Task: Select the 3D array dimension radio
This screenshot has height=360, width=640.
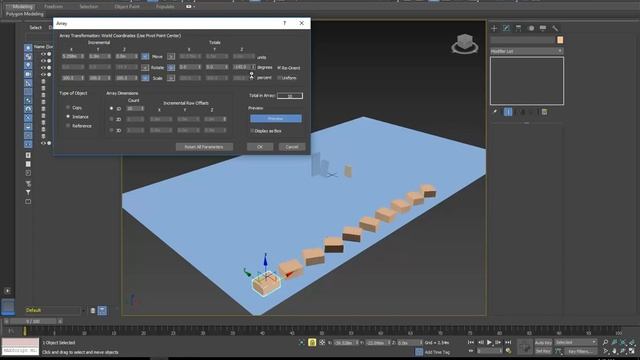Action: (111, 130)
